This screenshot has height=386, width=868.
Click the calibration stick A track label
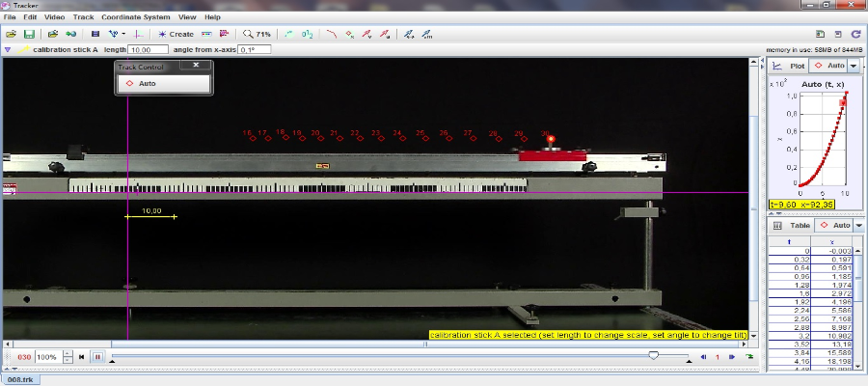coord(66,50)
